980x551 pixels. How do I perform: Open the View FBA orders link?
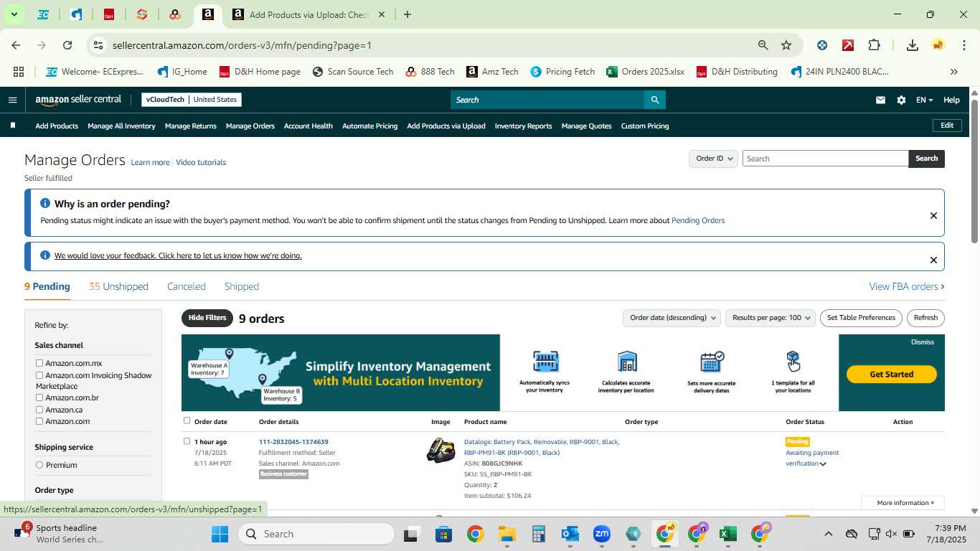907,286
